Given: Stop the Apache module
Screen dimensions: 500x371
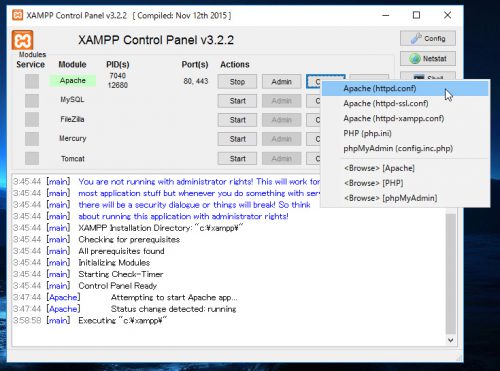Looking at the screenshot, I should point(237,82).
